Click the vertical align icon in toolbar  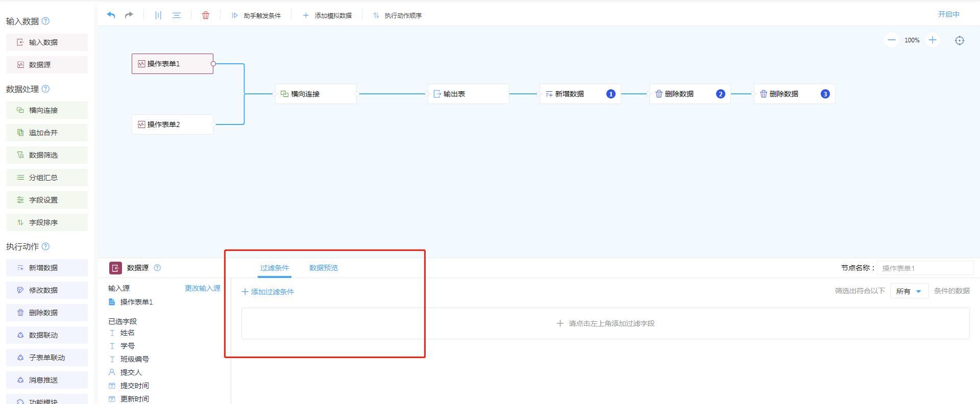(158, 15)
